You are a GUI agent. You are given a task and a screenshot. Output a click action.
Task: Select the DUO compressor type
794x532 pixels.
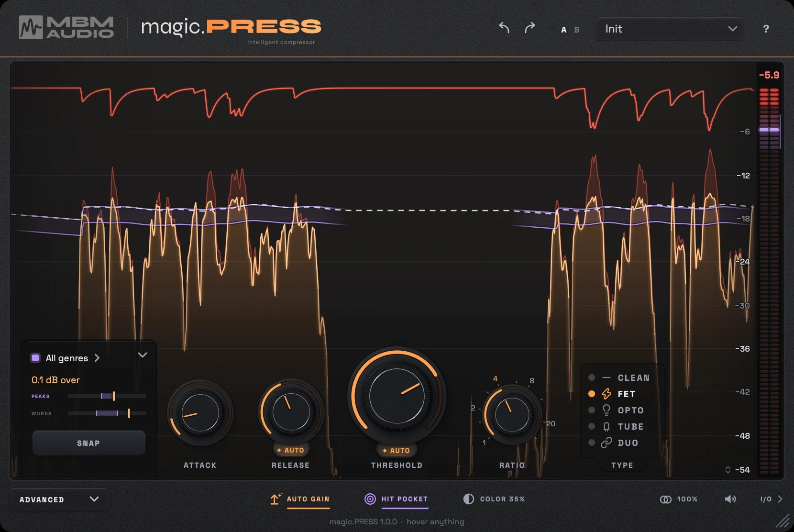tap(614, 443)
